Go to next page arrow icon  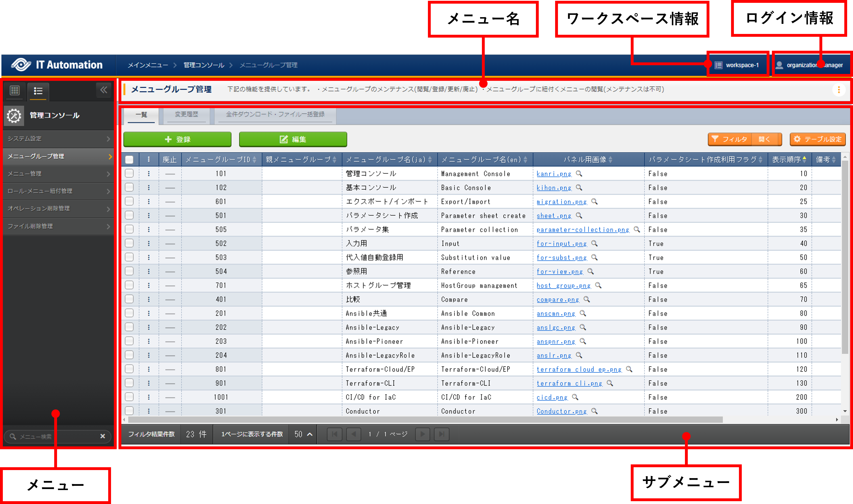(x=422, y=434)
